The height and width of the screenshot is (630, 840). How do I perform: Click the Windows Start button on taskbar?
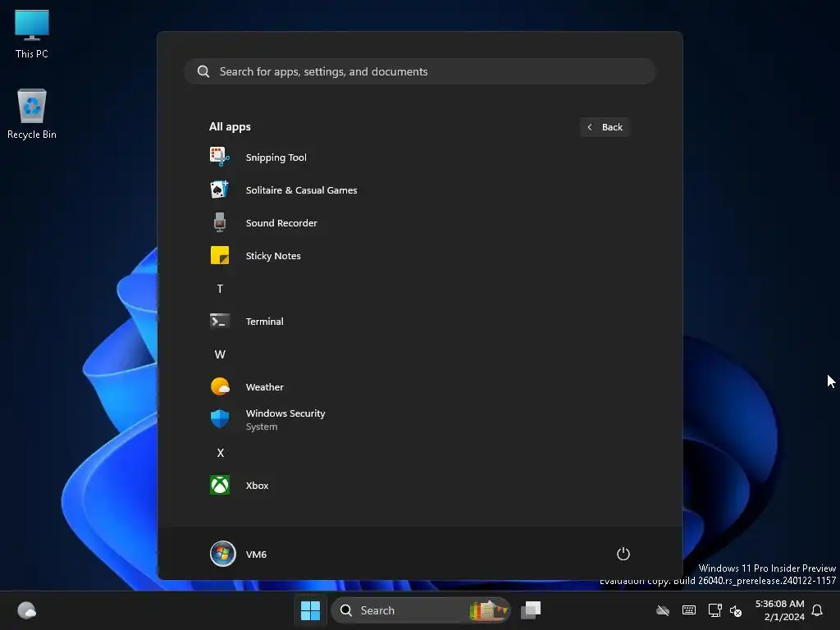point(310,610)
